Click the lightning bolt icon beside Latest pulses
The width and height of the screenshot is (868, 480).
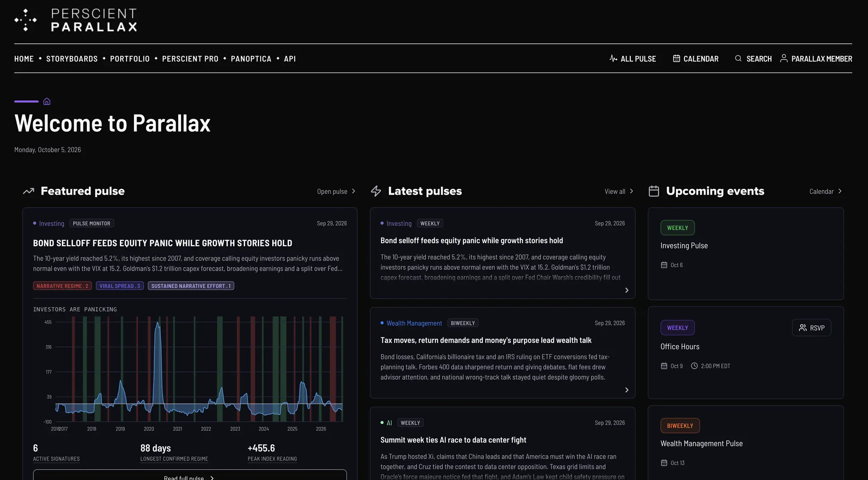[376, 191]
